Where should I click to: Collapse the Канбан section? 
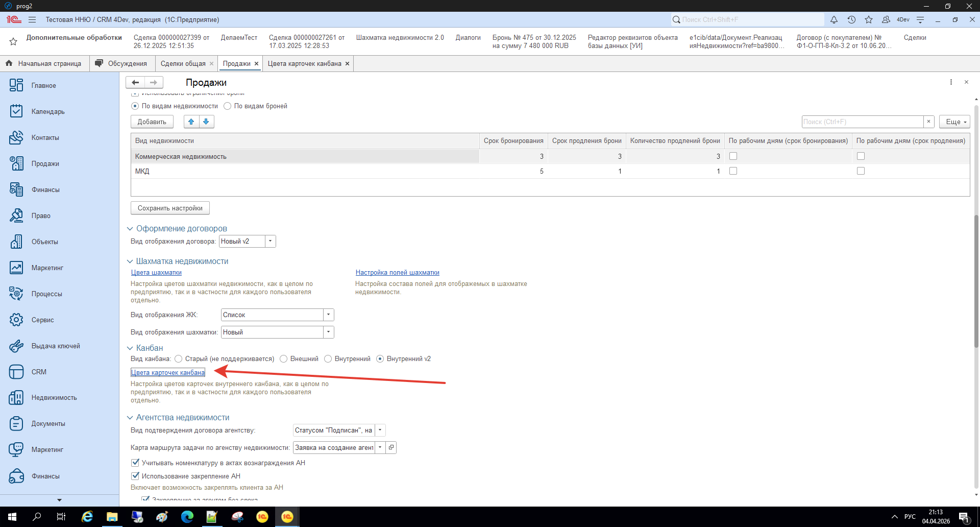coord(130,348)
